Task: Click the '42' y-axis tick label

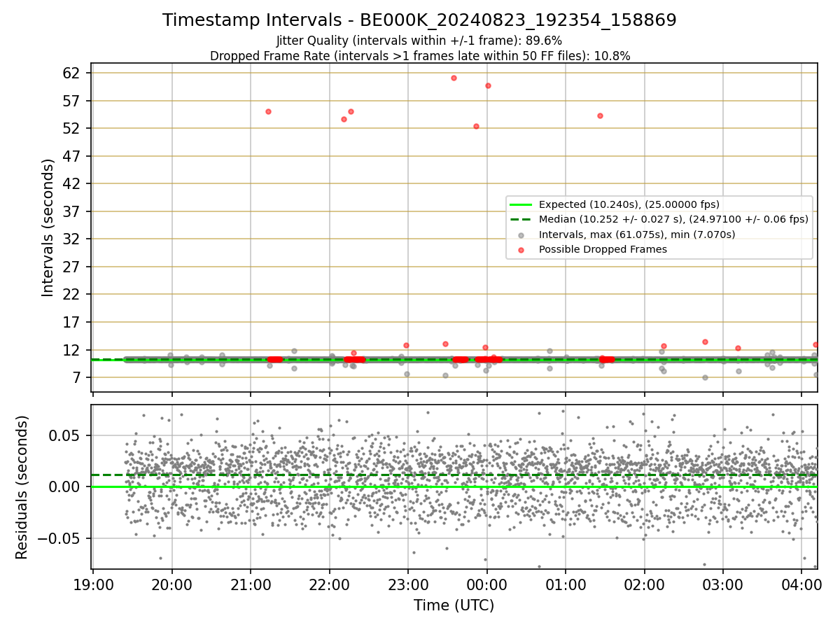Action: coord(72,183)
